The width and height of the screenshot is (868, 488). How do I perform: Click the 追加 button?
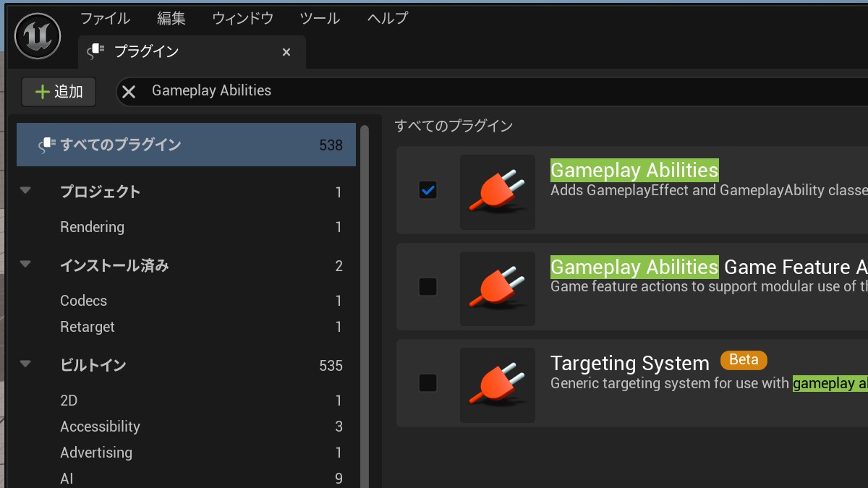click(59, 92)
